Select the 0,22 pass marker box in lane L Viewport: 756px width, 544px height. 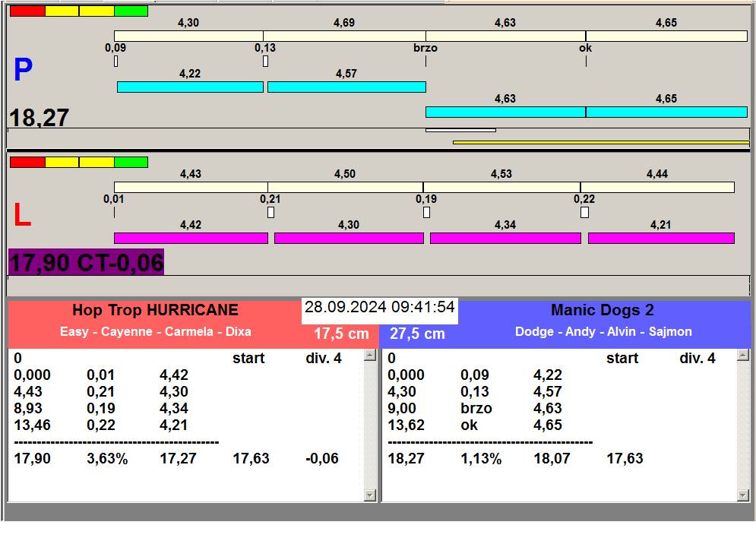(x=584, y=213)
